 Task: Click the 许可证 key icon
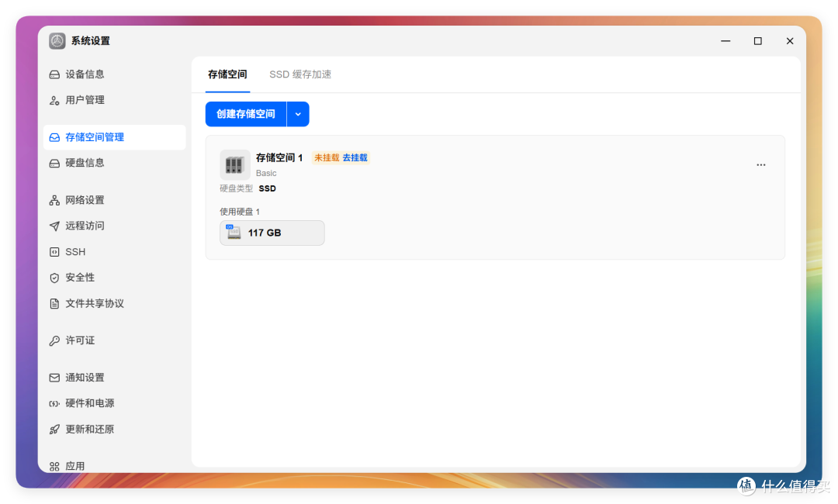[x=54, y=340]
